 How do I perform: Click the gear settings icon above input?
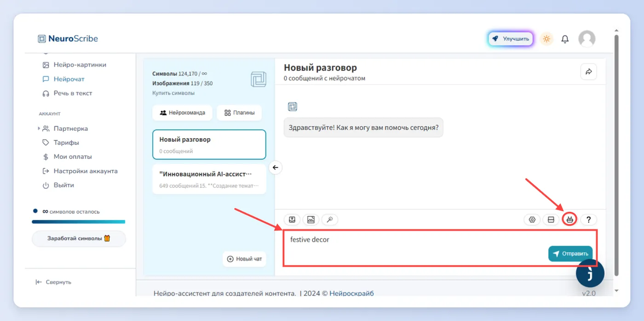[x=532, y=220]
